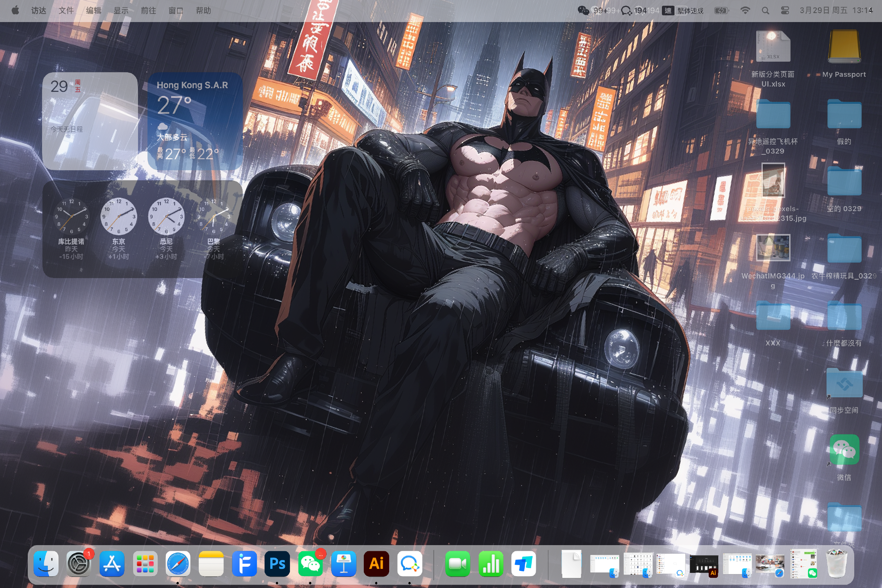
Task: Open WeChat from the Dock
Action: pos(310,564)
